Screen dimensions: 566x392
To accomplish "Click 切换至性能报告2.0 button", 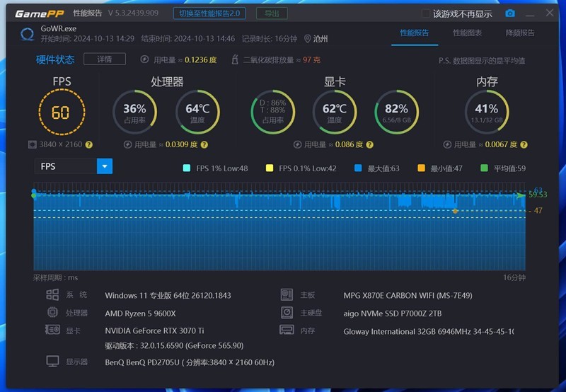I will [x=209, y=13].
